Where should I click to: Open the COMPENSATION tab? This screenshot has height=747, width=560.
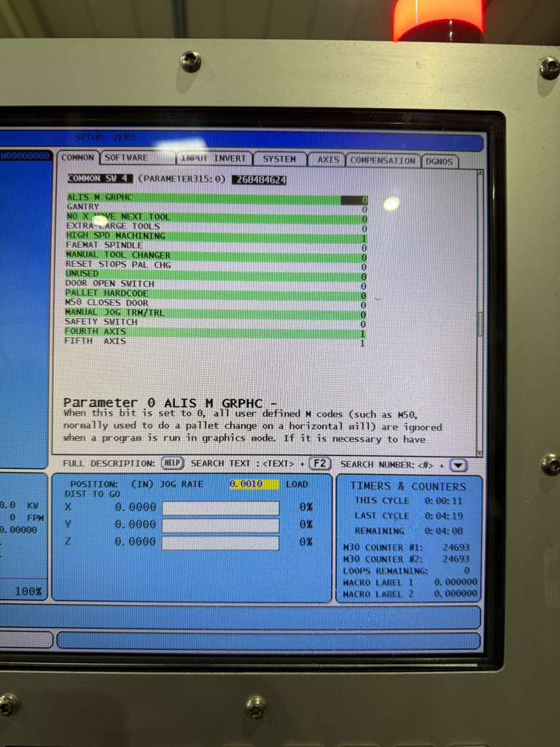tap(383, 160)
